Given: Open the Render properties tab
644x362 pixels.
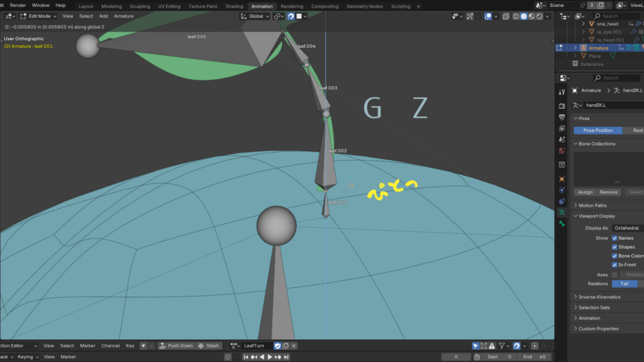Looking at the screenshot, I should pos(562,106).
